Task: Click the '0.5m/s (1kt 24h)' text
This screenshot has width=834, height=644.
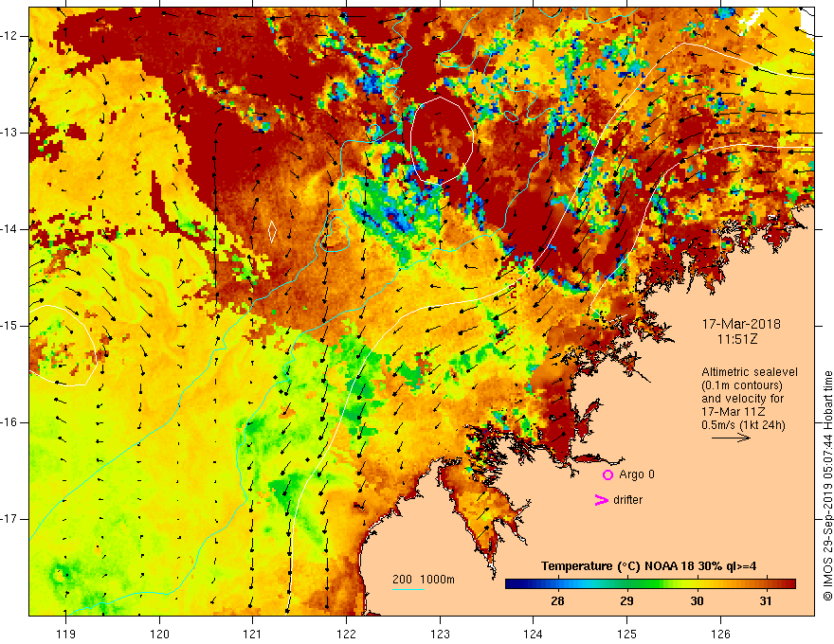Action: 743,425
